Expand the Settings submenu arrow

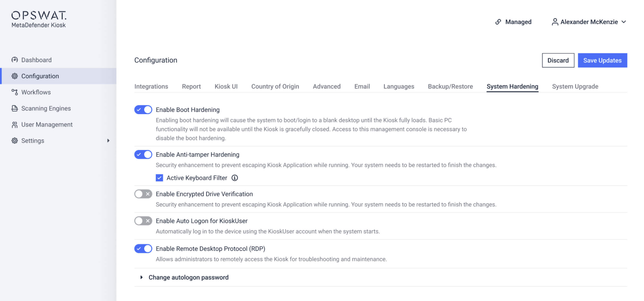click(x=108, y=141)
